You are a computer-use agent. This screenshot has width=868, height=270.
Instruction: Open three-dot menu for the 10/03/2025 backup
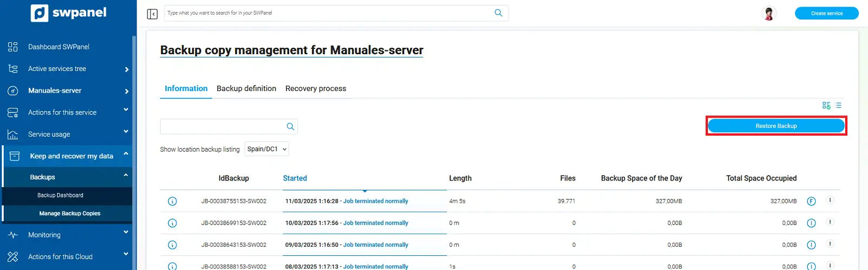click(x=829, y=222)
